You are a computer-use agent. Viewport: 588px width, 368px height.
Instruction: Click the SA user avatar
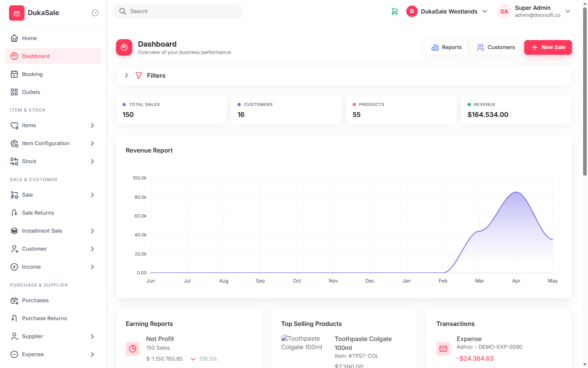[x=504, y=11]
